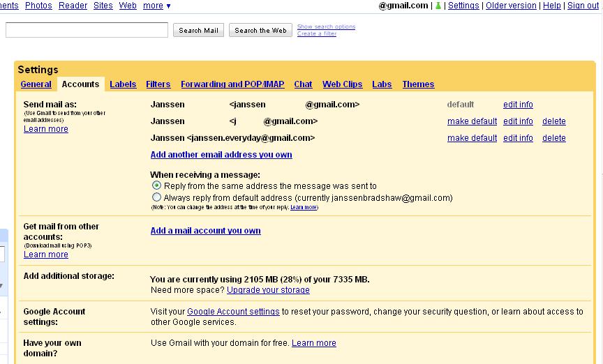Open the Web Clips tab
This screenshot has width=603, height=364.
pyautogui.click(x=342, y=84)
